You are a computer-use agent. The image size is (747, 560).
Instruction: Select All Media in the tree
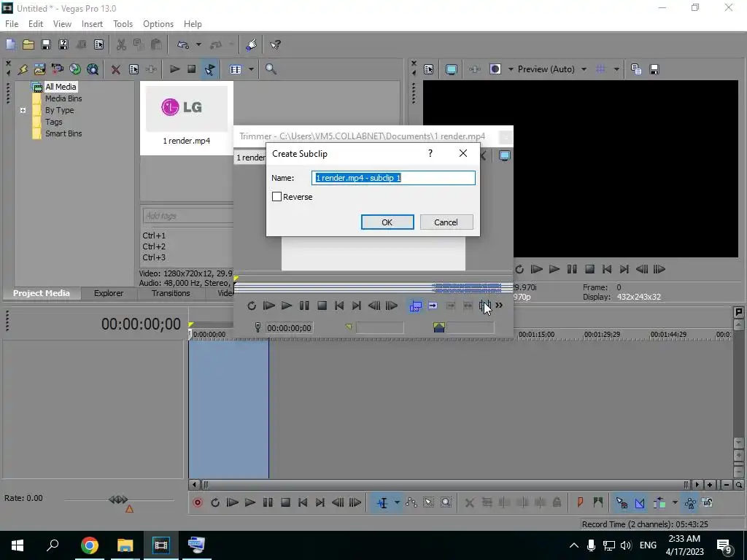(x=61, y=87)
